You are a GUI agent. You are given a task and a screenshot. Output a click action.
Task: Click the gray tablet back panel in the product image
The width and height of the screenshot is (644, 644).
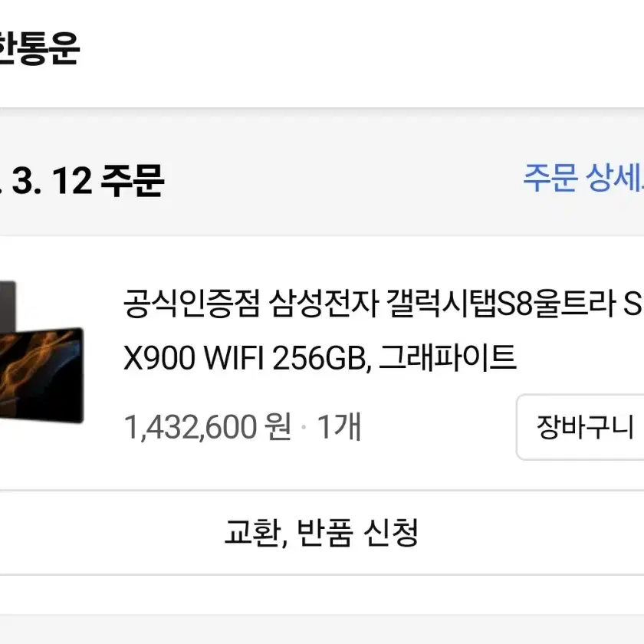(x=8, y=304)
